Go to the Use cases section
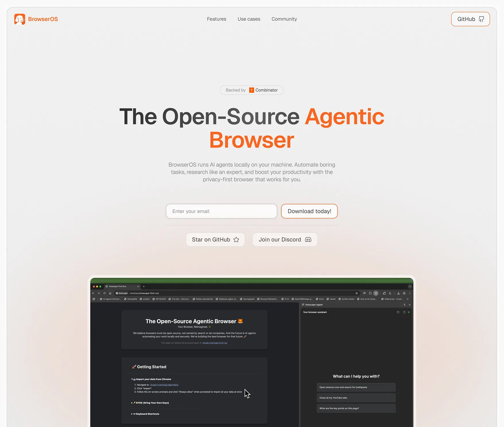The height and width of the screenshot is (427, 504). 249,19
